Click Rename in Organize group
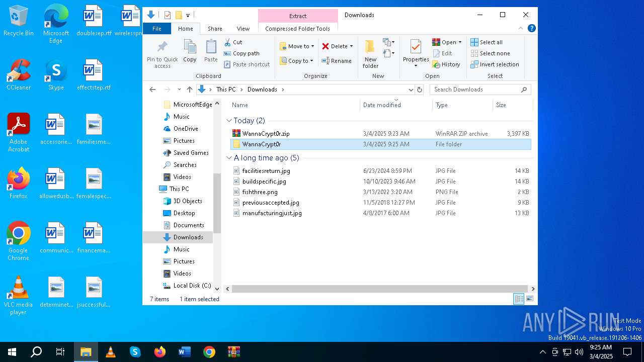The height and width of the screenshot is (362, 644). point(337,61)
